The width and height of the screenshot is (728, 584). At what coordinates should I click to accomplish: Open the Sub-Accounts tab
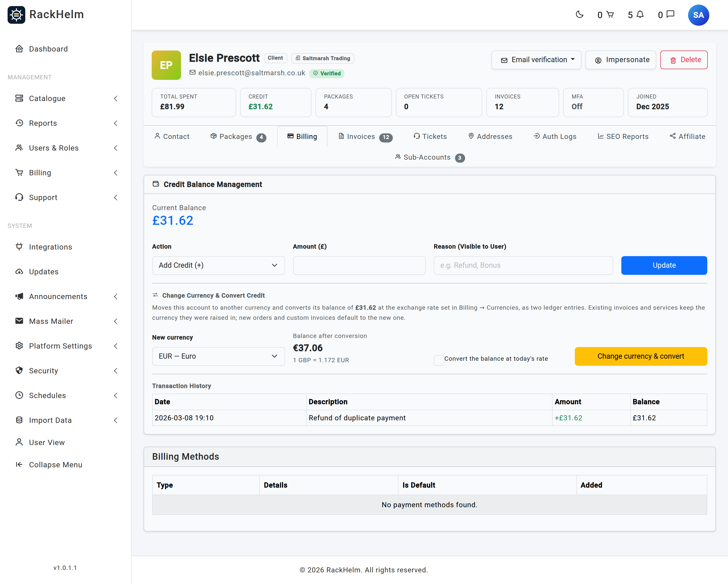coord(429,157)
